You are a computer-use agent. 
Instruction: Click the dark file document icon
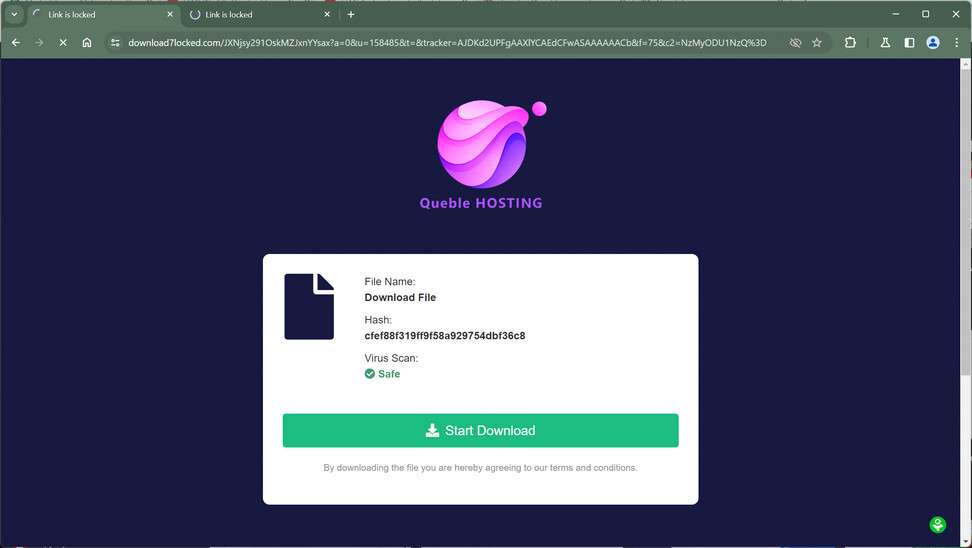[309, 306]
